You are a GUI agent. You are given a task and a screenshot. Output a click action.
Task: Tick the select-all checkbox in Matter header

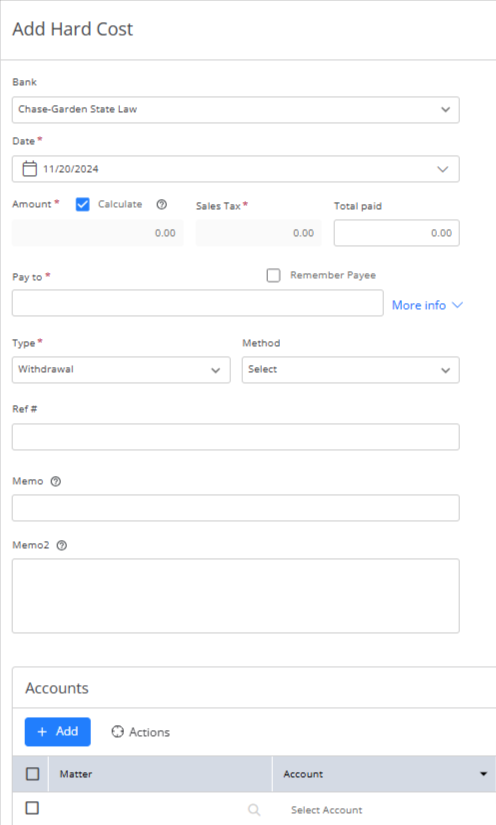[33, 774]
